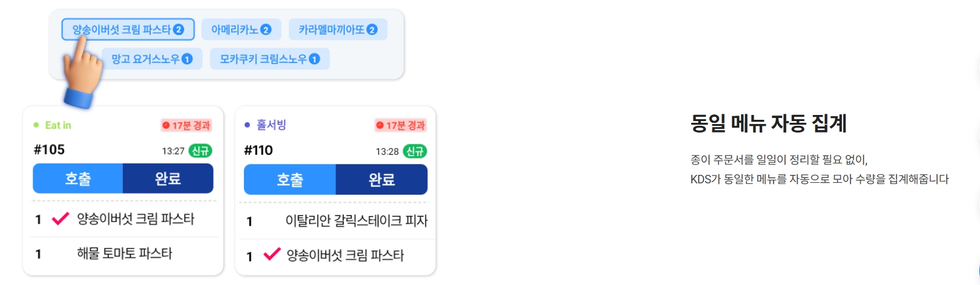
Task: Uncheck 양송이버섯 크림 파스타 checkmark in order #105
Action: tap(61, 218)
